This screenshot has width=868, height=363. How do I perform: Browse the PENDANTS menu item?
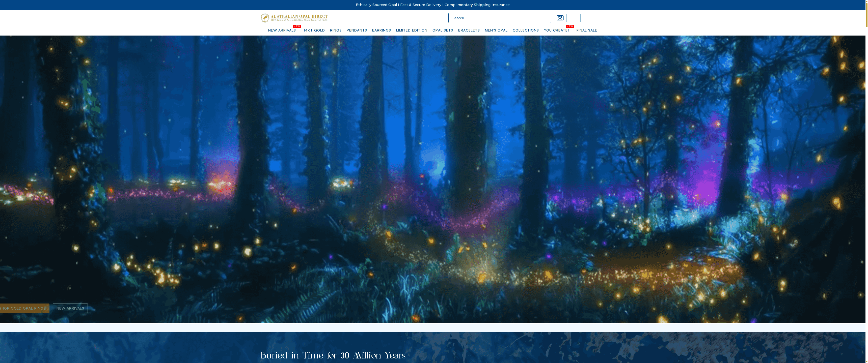click(357, 30)
